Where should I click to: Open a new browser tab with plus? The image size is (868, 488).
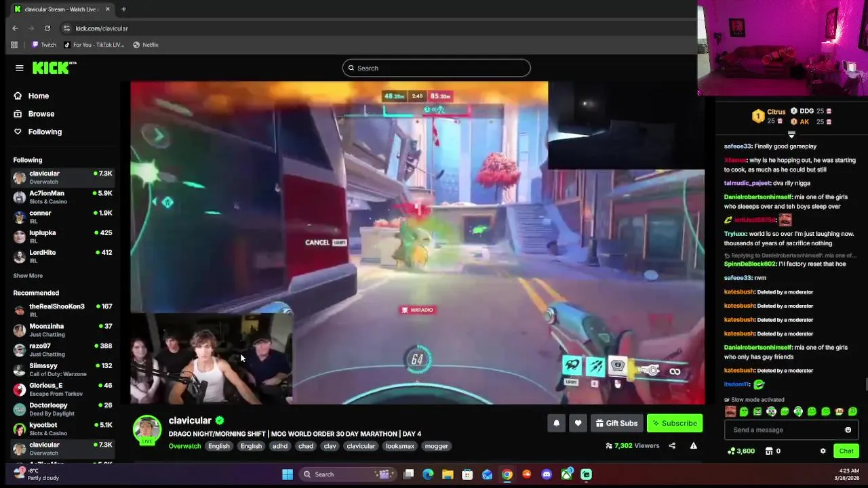pos(123,9)
